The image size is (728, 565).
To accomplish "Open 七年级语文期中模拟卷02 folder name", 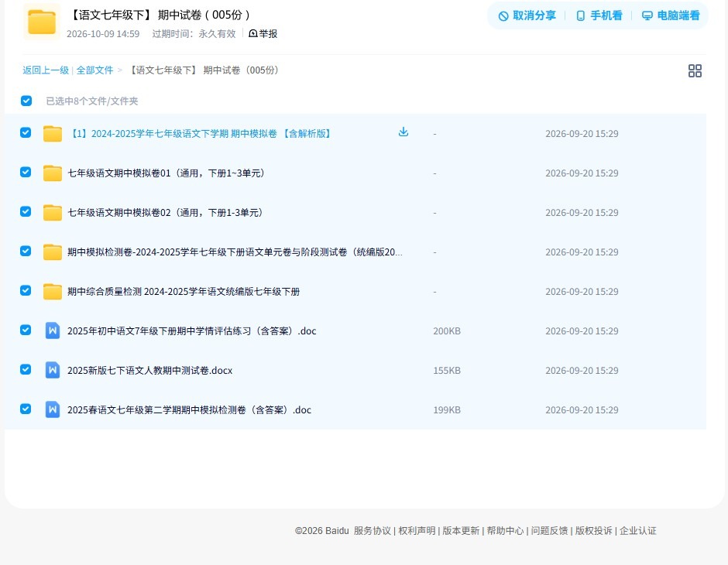I will click(x=166, y=212).
